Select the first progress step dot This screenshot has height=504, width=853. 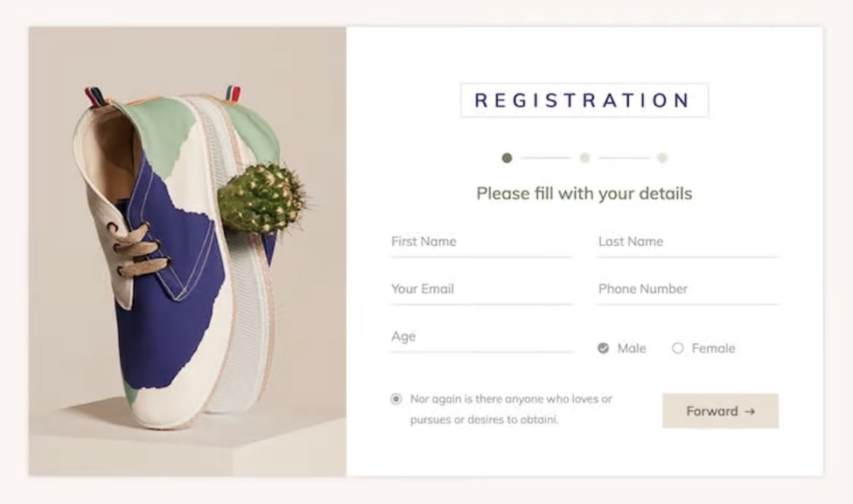pyautogui.click(x=506, y=158)
